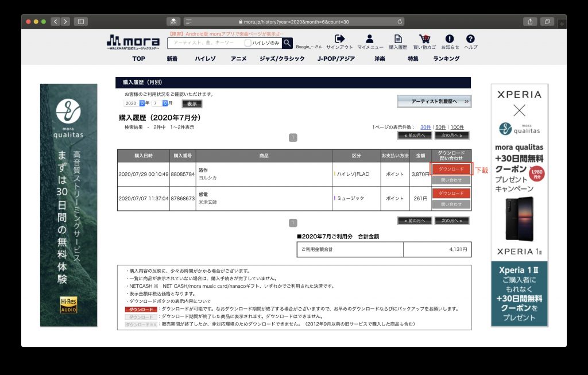Select artist name 米津玄師

tap(208, 202)
